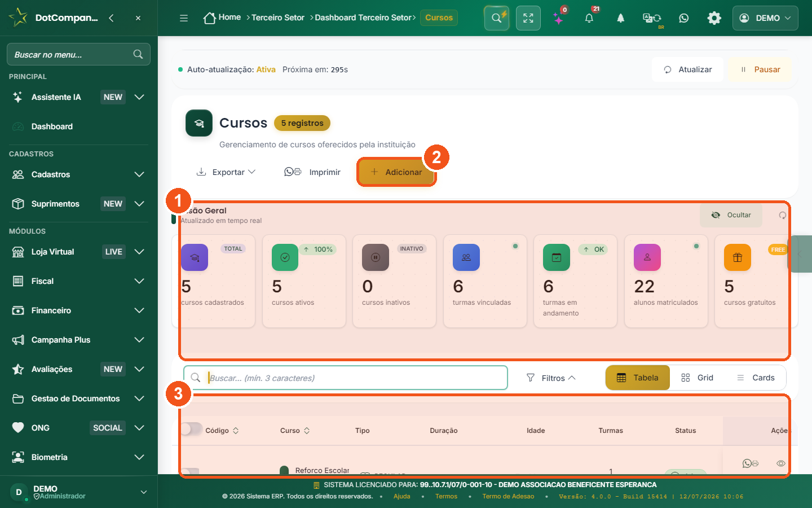This screenshot has height=508, width=812.
Task: Open Terceiro Setor breadcrumb
Action: pyautogui.click(x=278, y=17)
